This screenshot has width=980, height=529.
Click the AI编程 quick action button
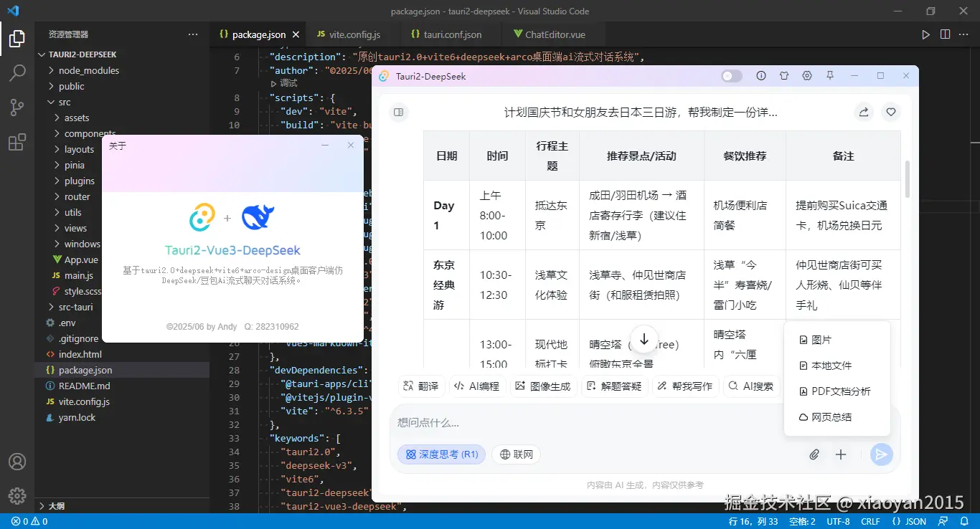477,386
